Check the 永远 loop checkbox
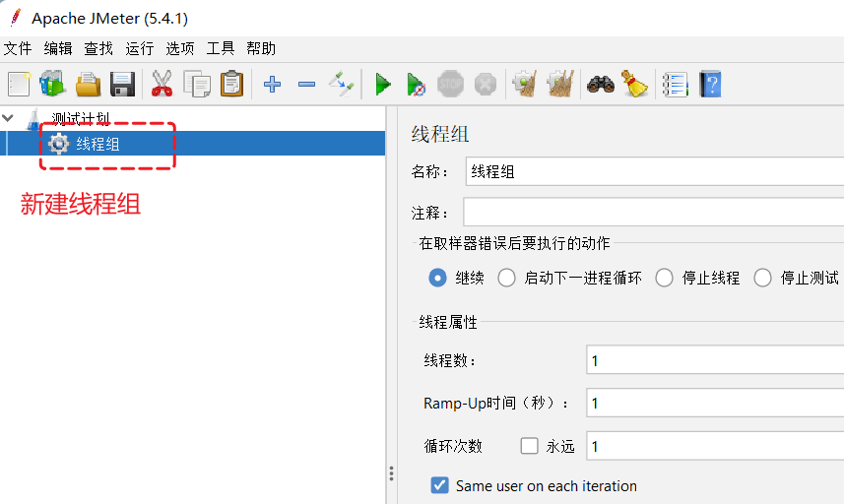Viewport: 844px width, 504px height. pos(530,445)
